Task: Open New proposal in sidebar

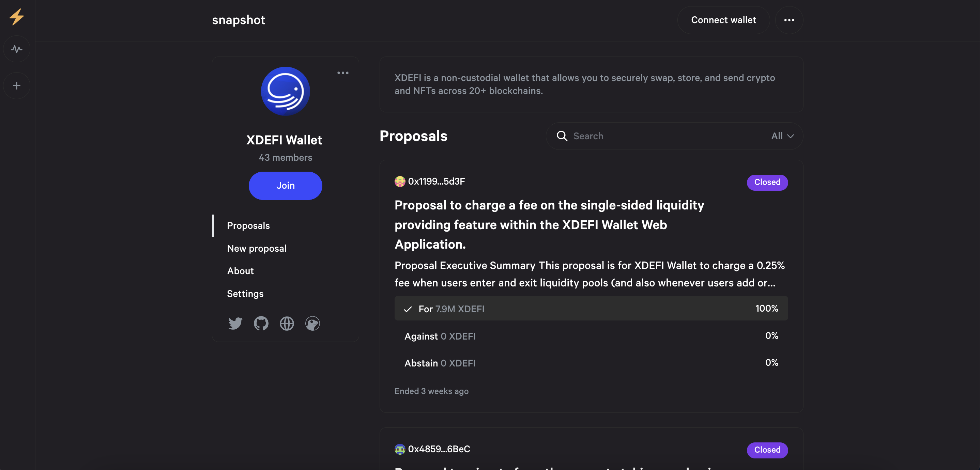Action: 256,248
